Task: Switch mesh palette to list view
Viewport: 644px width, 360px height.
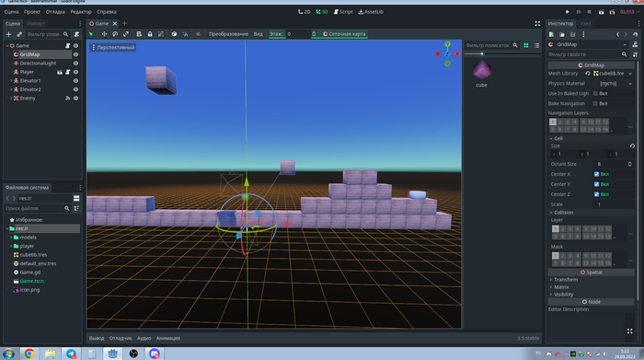Action: pos(536,45)
